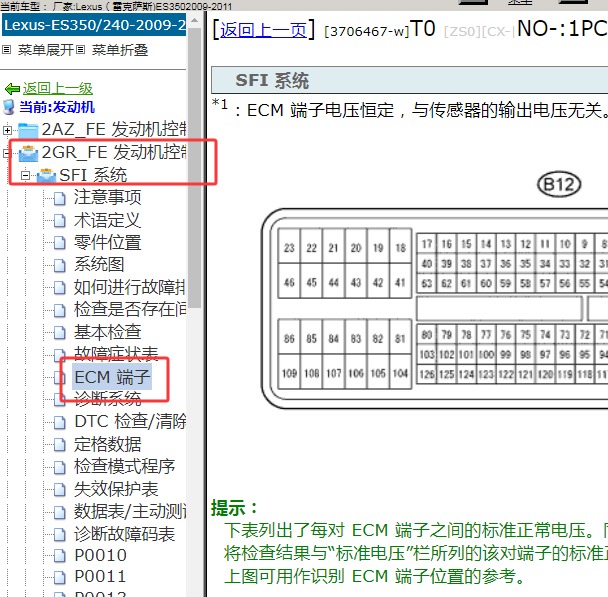
Task: Click the page icon beside P0010
Action: 59,556
